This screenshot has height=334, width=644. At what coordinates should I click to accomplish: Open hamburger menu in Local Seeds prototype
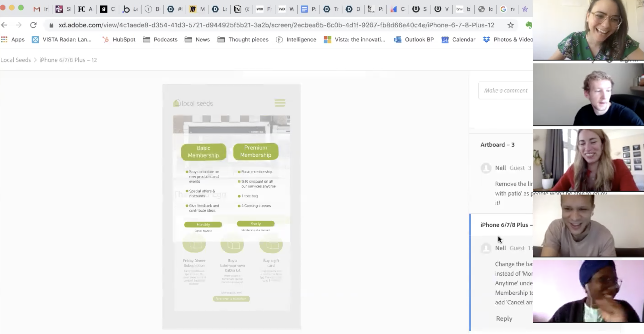[x=280, y=103]
